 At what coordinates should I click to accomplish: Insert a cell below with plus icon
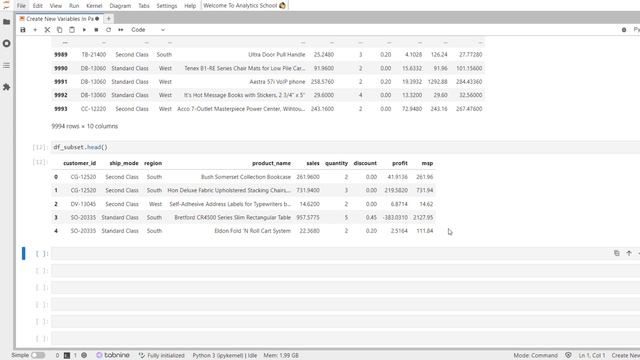point(35,30)
